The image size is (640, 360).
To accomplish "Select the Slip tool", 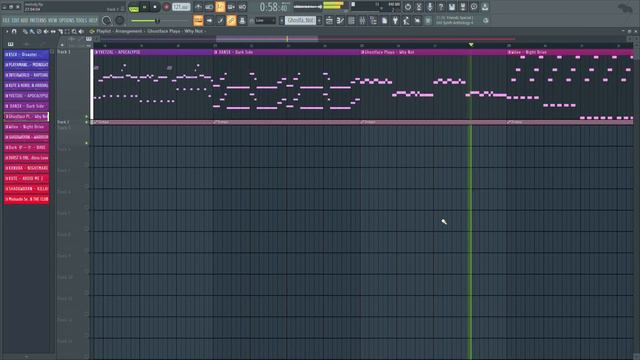I will pos(53,31).
